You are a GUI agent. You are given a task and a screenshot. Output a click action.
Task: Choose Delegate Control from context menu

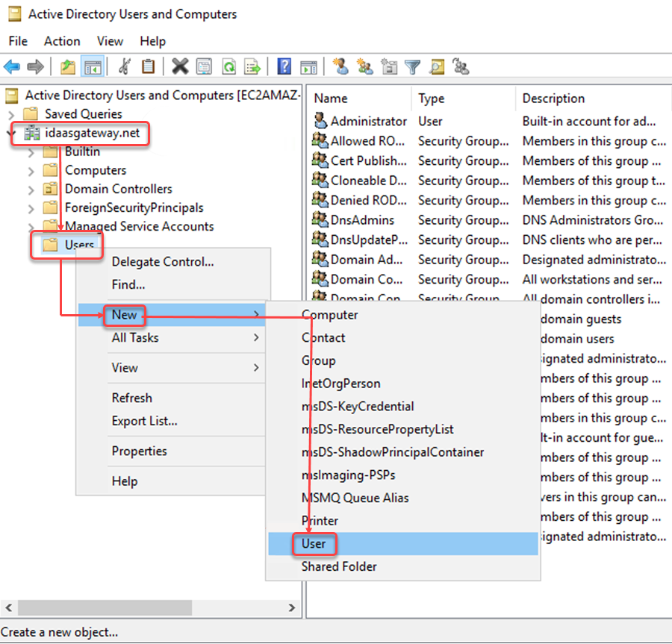(x=163, y=262)
